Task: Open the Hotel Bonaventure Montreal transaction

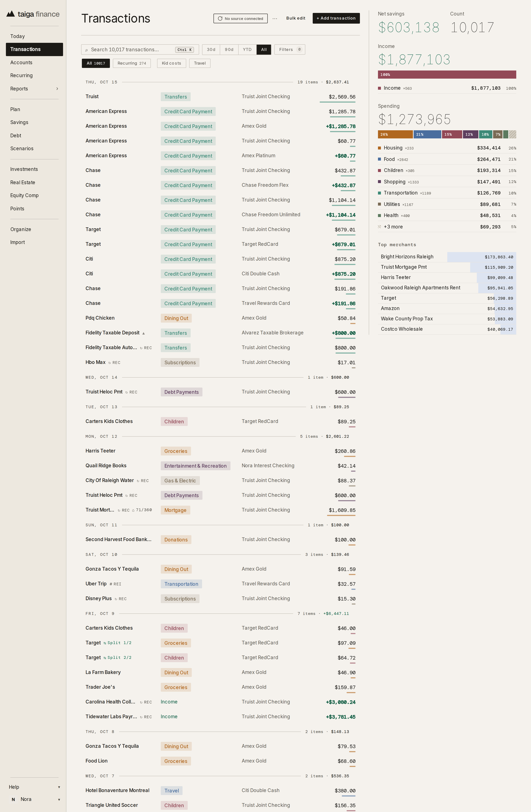Action: click(221, 791)
